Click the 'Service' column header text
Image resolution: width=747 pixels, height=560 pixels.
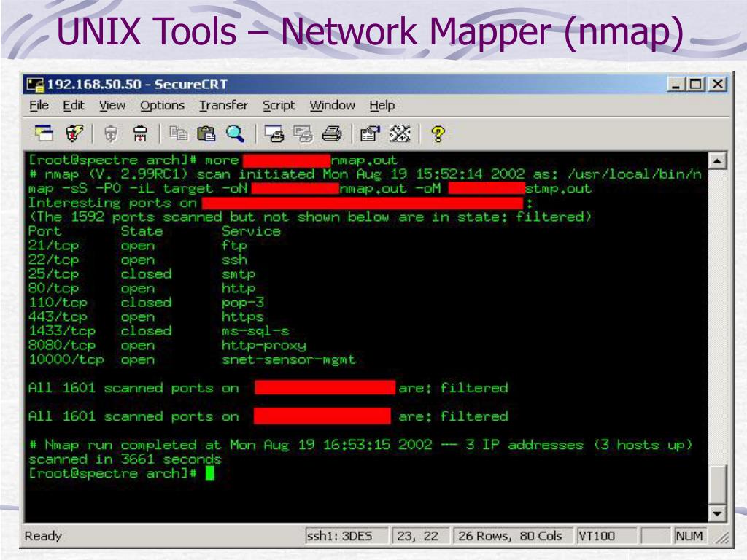pos(251,231)
